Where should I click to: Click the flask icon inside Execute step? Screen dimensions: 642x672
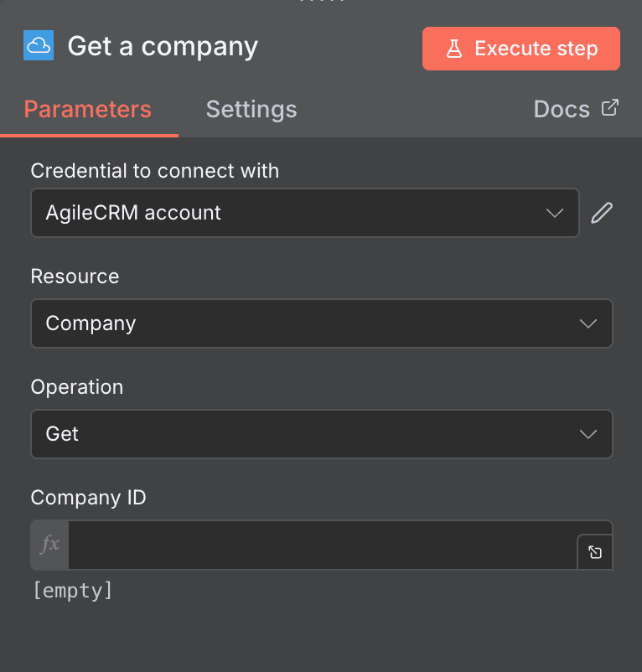pyautogui.click(x=455, y=49)
